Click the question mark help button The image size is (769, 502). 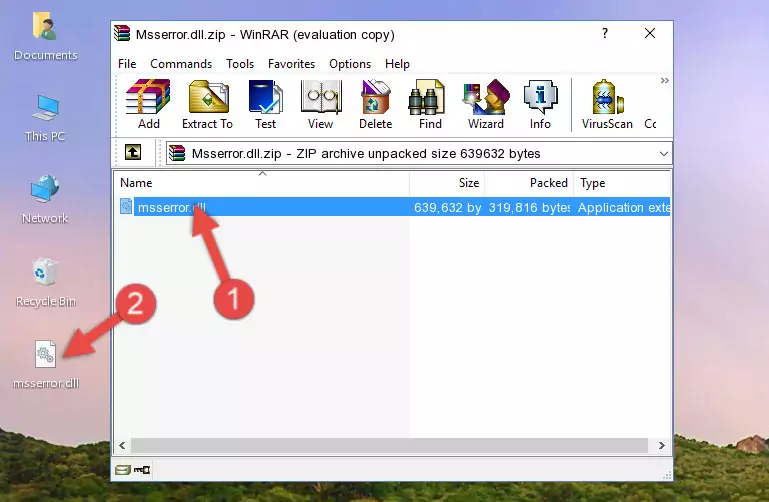pos(605,33)
